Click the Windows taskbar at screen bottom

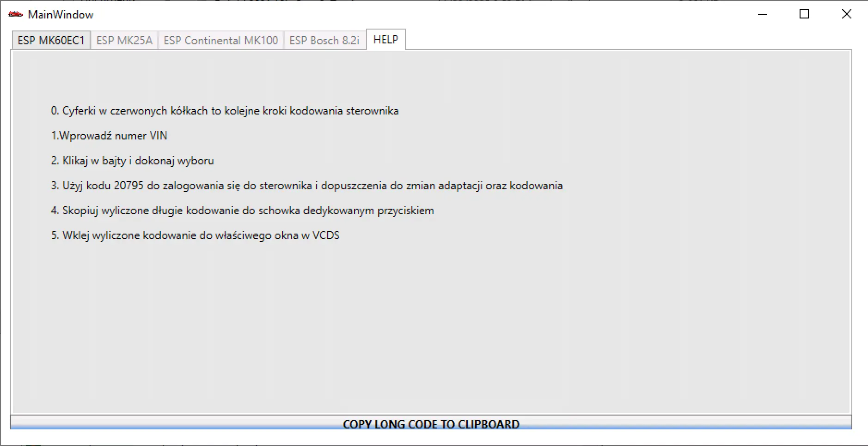(x=434, y=443)
